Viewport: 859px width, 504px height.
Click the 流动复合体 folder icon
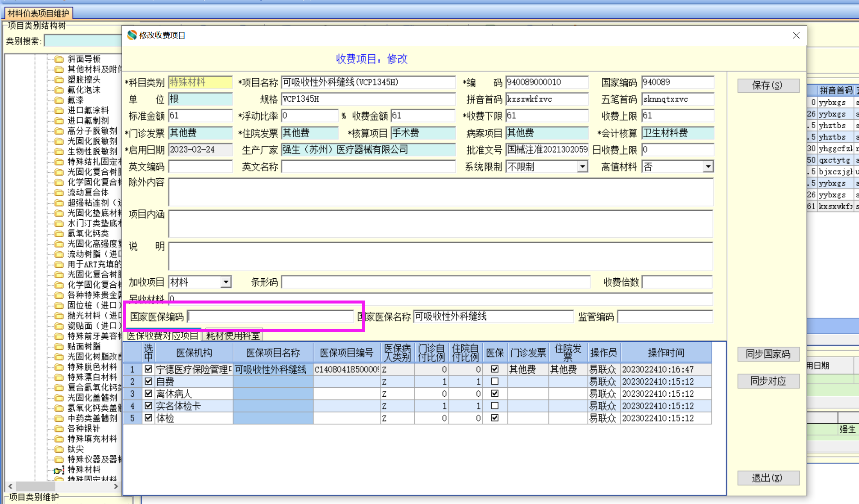click(59, 193)
